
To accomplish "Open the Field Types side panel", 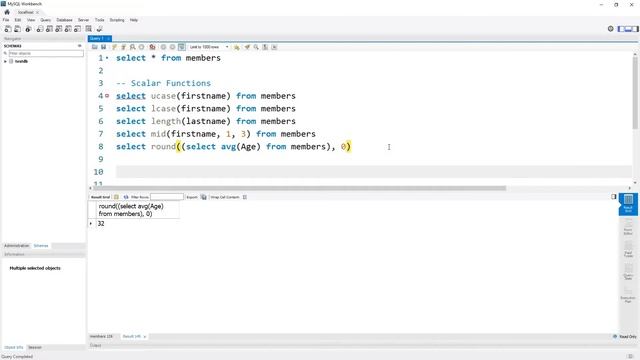I will click(x=628, y=249).
